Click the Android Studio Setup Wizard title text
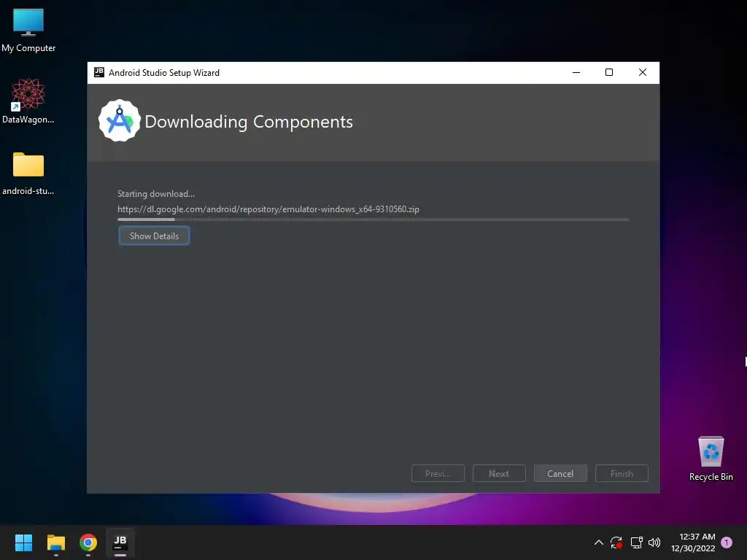 164,72
